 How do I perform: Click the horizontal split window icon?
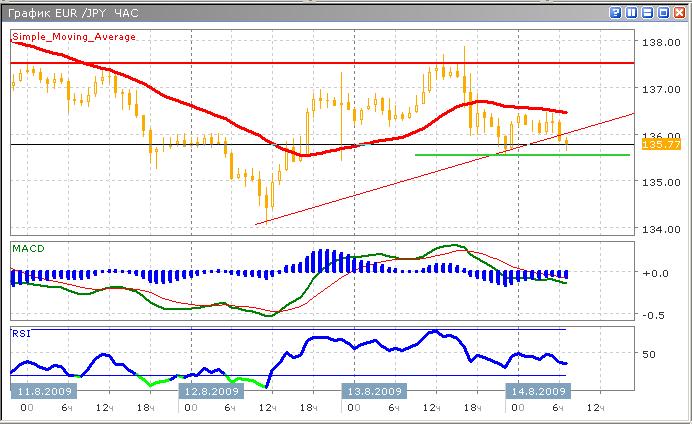647,13
